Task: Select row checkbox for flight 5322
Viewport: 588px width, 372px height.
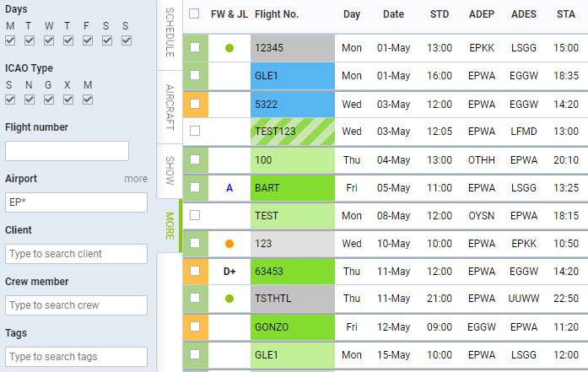Action: pyautogui.click(x=195, y=104)
